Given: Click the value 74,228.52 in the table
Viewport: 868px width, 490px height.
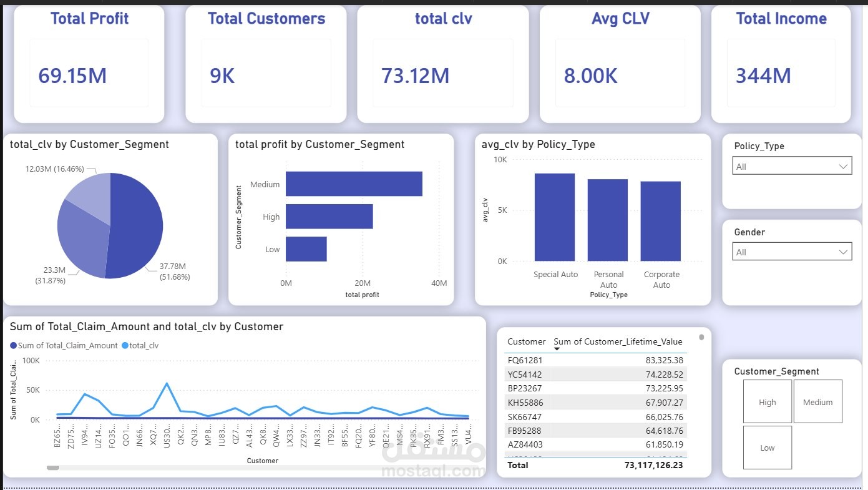Looking at the screenshot, I should (x=664, y=375).
